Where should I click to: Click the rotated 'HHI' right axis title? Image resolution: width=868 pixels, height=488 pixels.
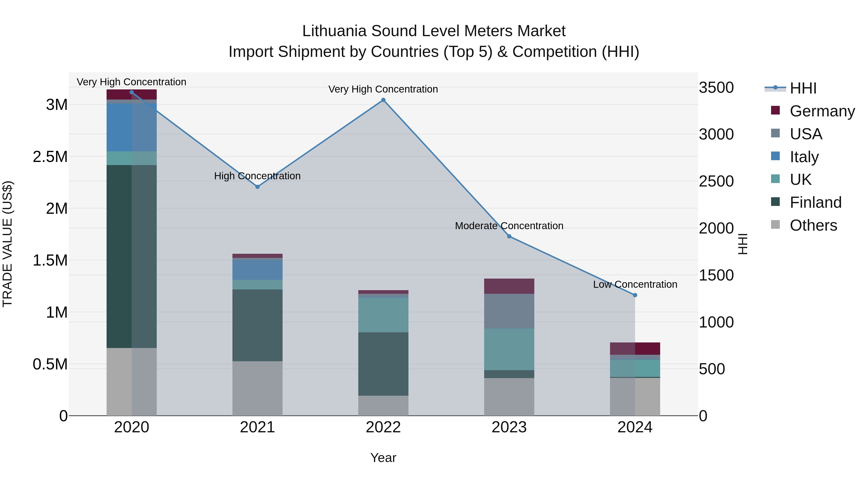click(743, 244)
